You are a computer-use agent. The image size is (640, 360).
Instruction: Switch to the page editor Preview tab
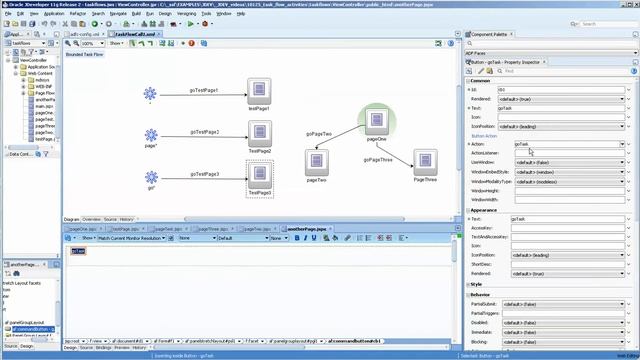[122, 348]
